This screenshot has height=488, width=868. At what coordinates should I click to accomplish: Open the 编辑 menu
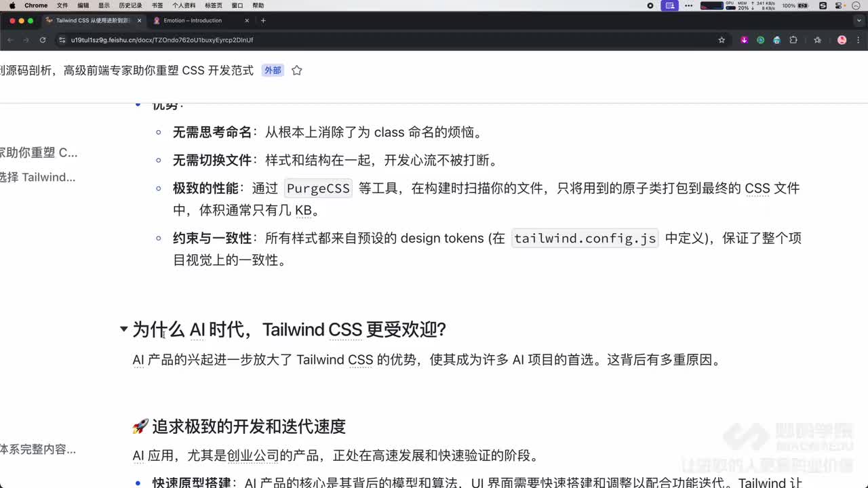(83, 5)
